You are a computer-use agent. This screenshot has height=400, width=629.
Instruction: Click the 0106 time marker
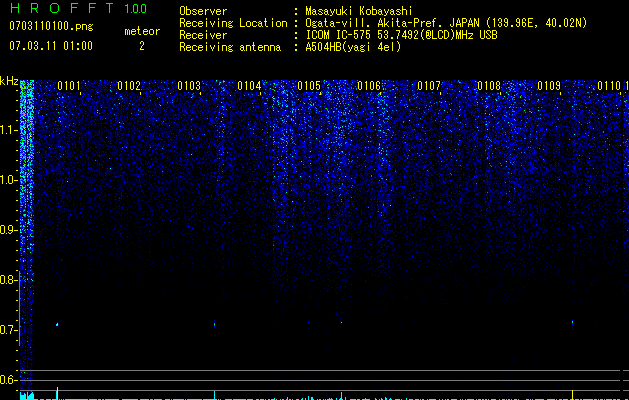pos(369,86)
